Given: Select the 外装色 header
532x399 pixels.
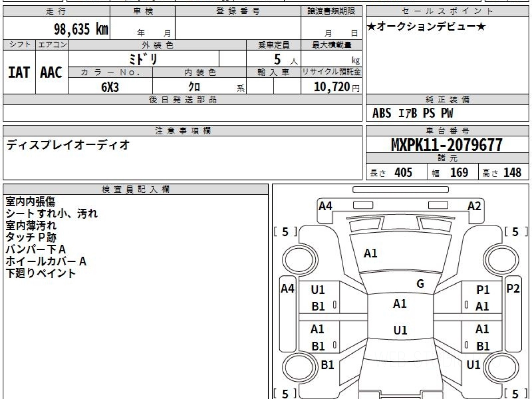Looking at the screenshot, I should (157, 45).
